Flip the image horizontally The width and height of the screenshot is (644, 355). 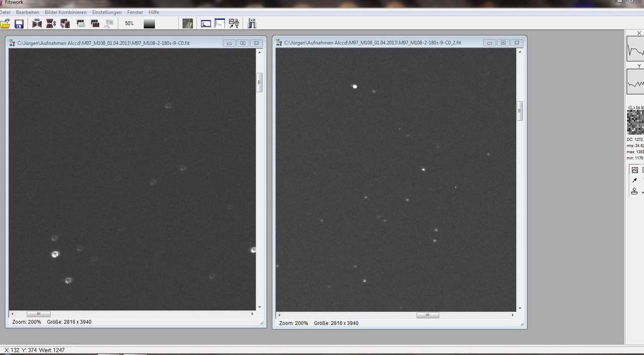click(x=37, y=23)
